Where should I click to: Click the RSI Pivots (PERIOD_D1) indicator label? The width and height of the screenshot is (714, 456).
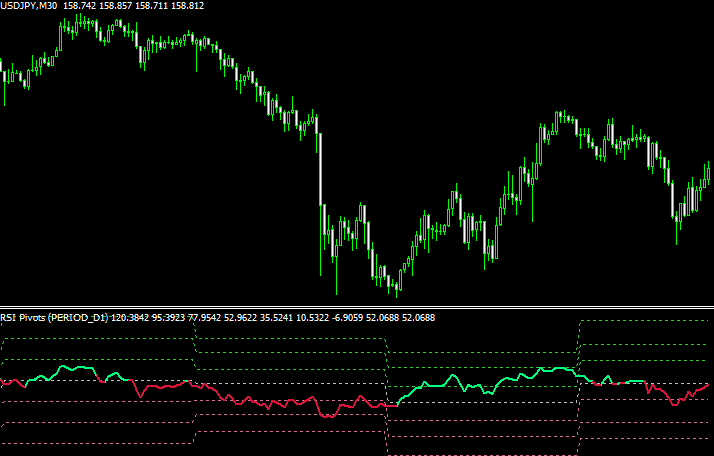54,318
